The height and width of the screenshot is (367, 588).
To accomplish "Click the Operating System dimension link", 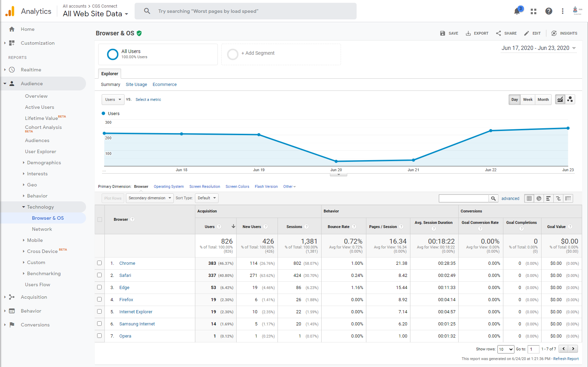I will 169,187.
